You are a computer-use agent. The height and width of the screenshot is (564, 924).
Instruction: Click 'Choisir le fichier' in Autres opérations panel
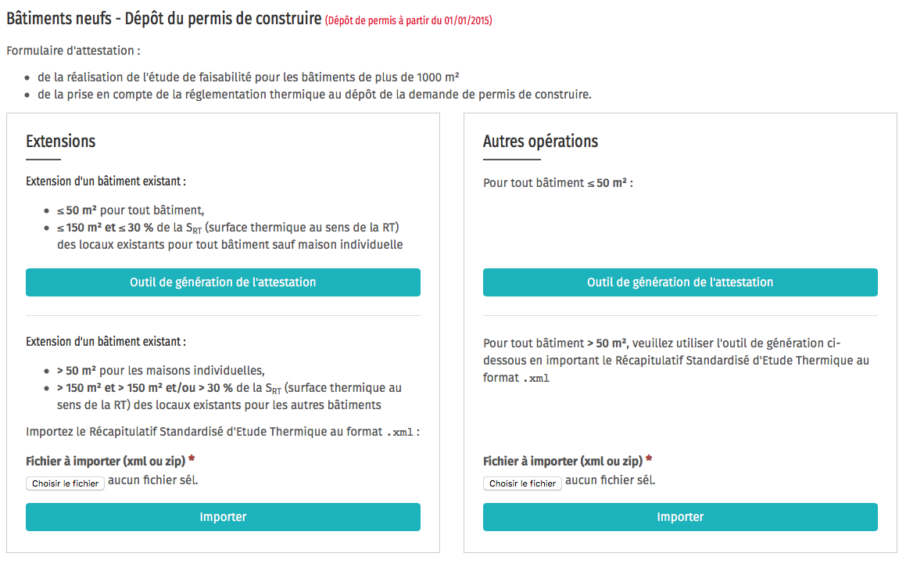(522, 483)
